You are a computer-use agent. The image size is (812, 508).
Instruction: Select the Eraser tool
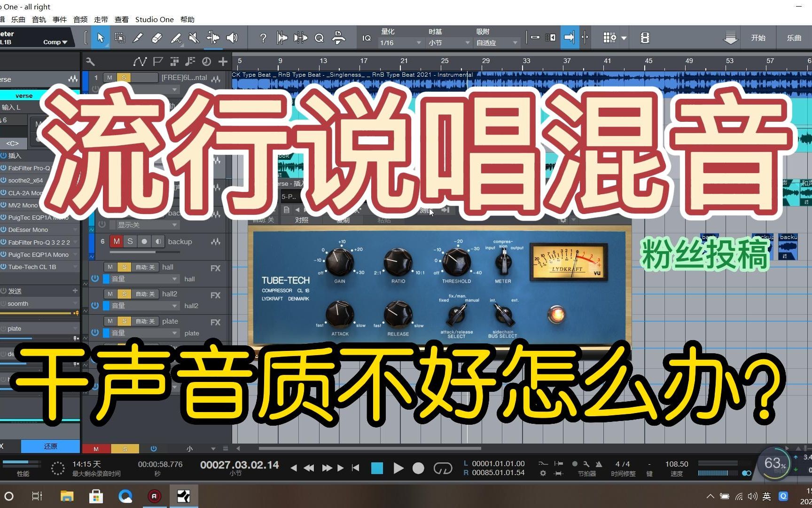[157, 38]
